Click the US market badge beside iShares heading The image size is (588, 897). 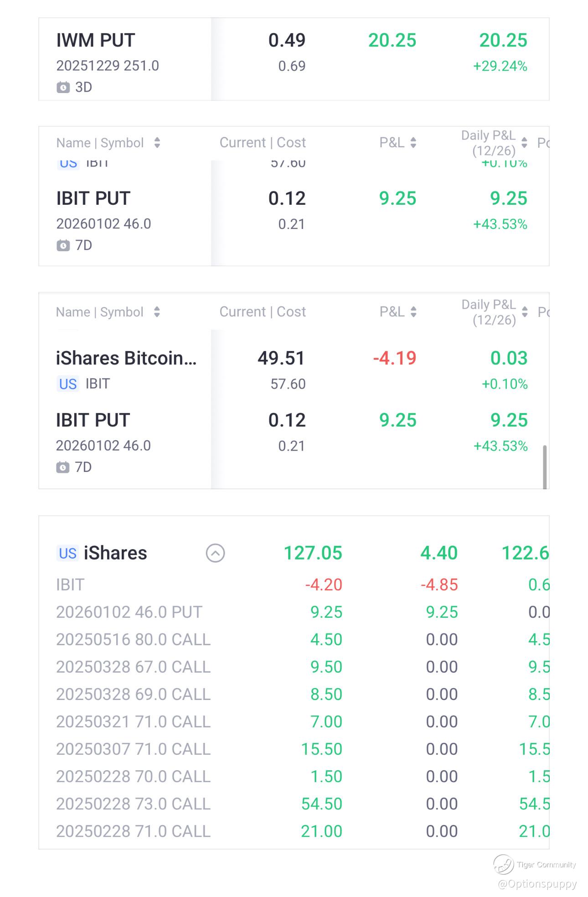tap(67, 553)
